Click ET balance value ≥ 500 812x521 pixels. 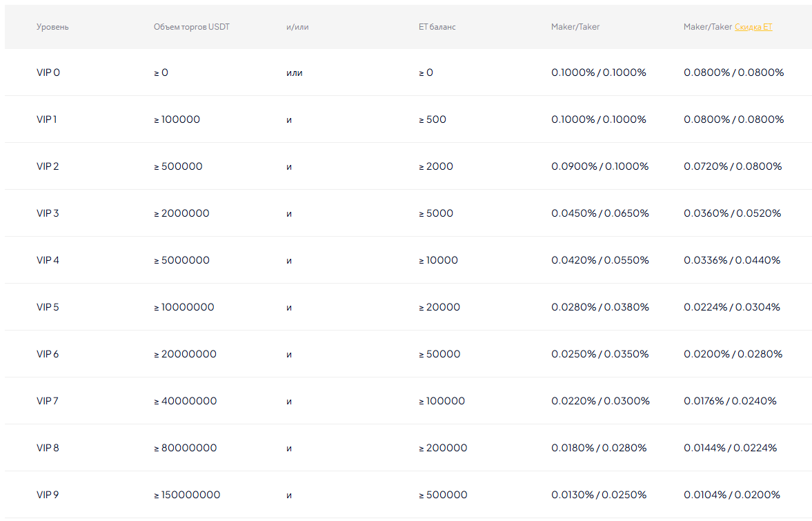[x=433, y=119]
